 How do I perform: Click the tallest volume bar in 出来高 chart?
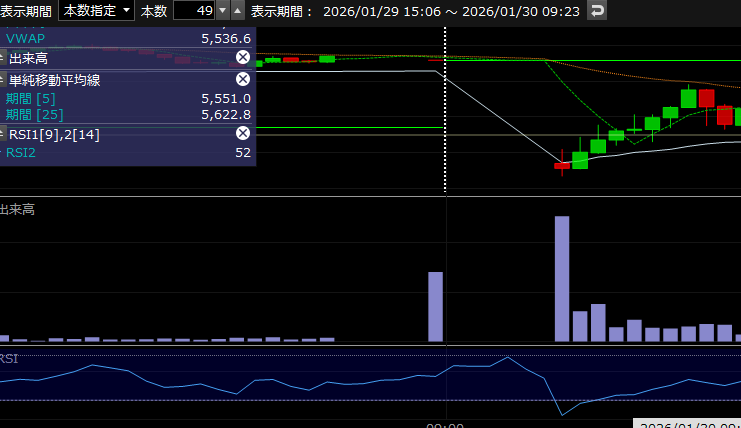[x=562, y=280]
